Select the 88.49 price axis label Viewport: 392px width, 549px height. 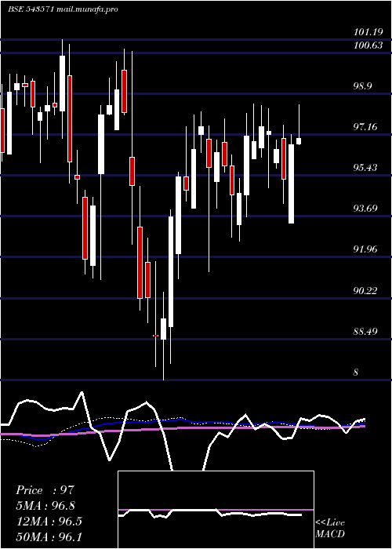[366, 331]
